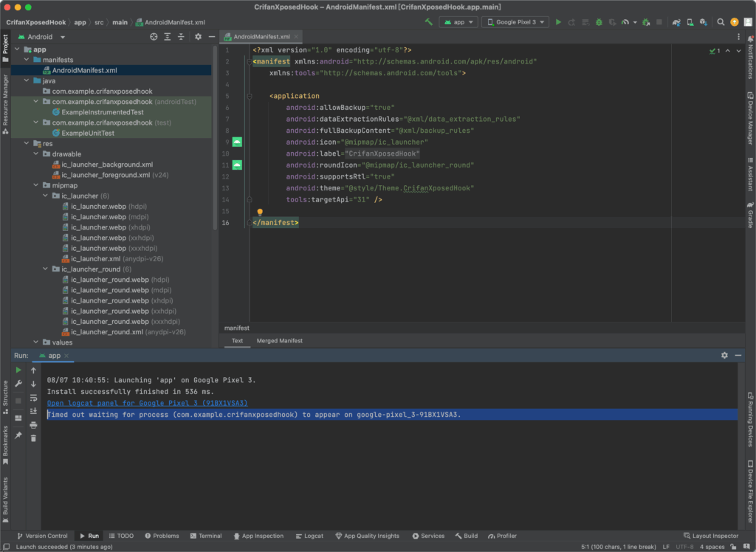
Task: Open Run panel settings gear icon
Action: [724, 355]
